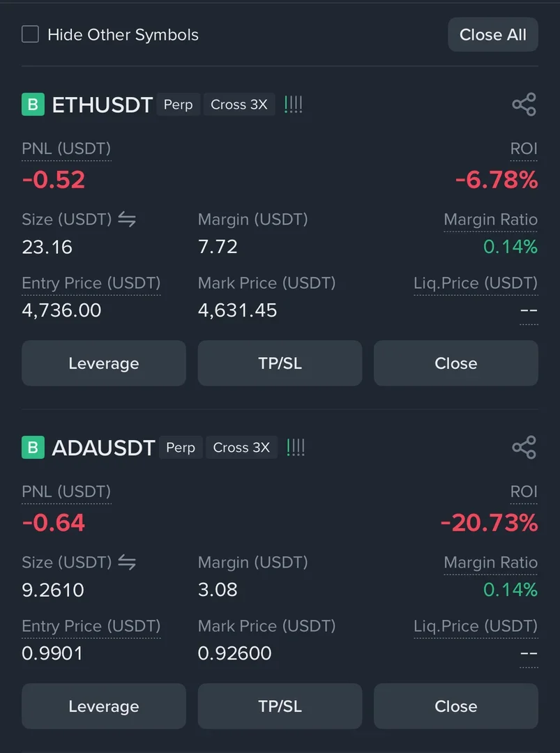560x753 pixels.
Task: Adjust Leverage for the ETHUSDT position
Action: coord(104,363)
